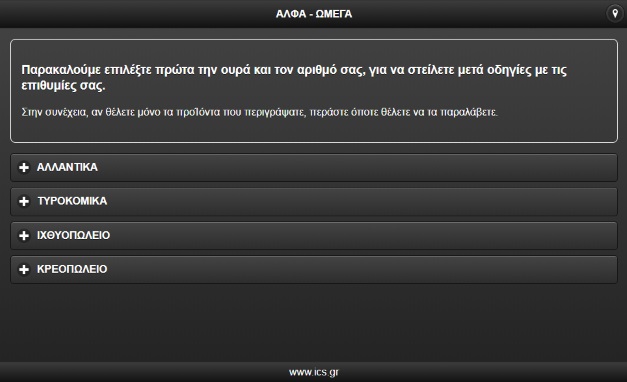Choose the ΚΡΕΟΠΩΛΕΙΟ label text
Screen dimensions: 627x382
point(72,269)
